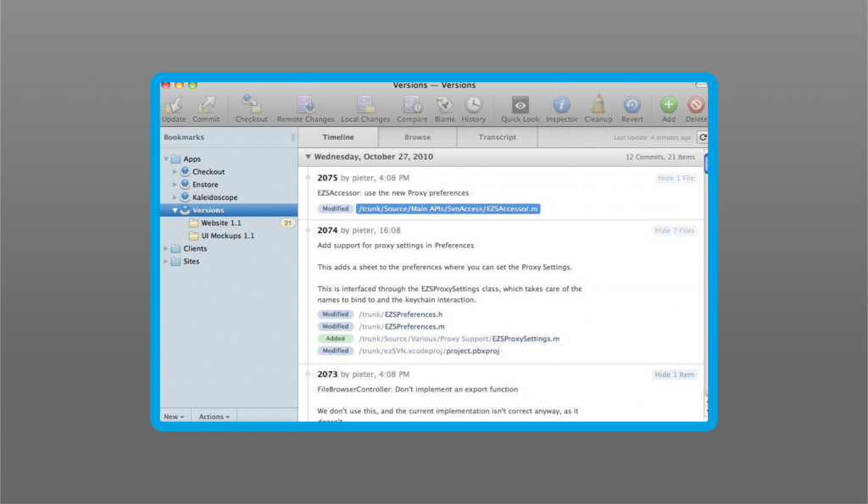The width and height of the screenshot is (868, 504).
Task: Collapse the Wednesday, October 27 date group
Action: pos(309,157)
